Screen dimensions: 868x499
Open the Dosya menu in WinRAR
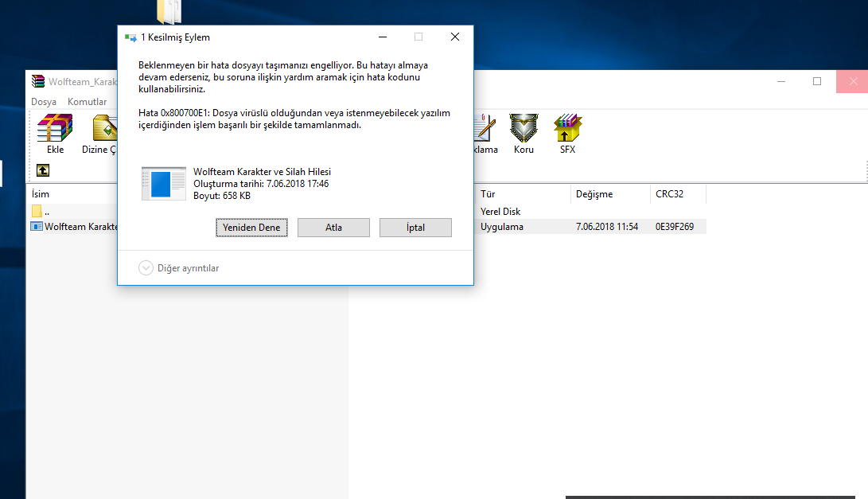pyautogui.click(x=44, y=102)
